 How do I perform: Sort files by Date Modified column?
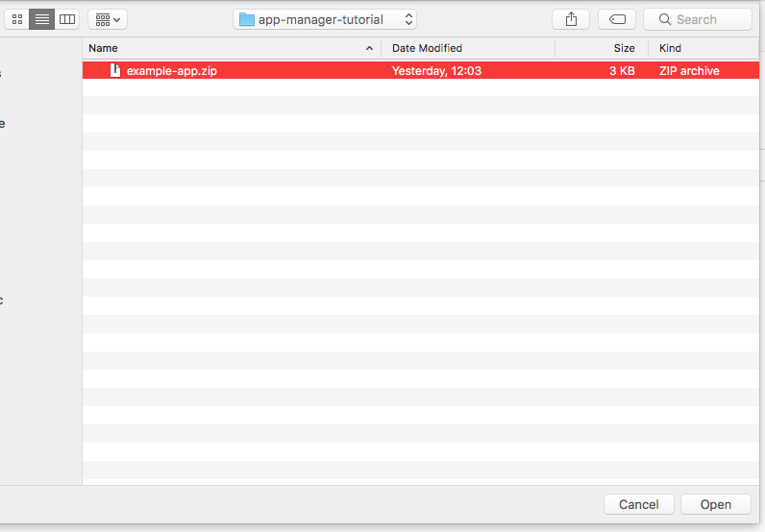click(x=427, y=48)
